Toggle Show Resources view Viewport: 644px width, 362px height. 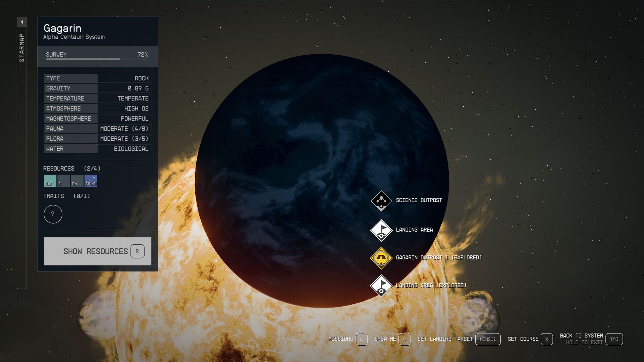tap(97, 251)
